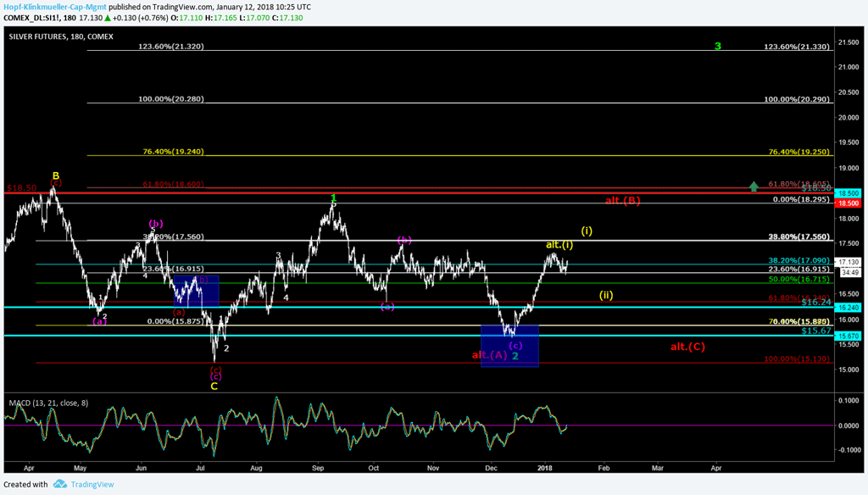Screen dimensions: 868x495
Task: Select the blue rectangle near July
Action: [x=197, y=291]
